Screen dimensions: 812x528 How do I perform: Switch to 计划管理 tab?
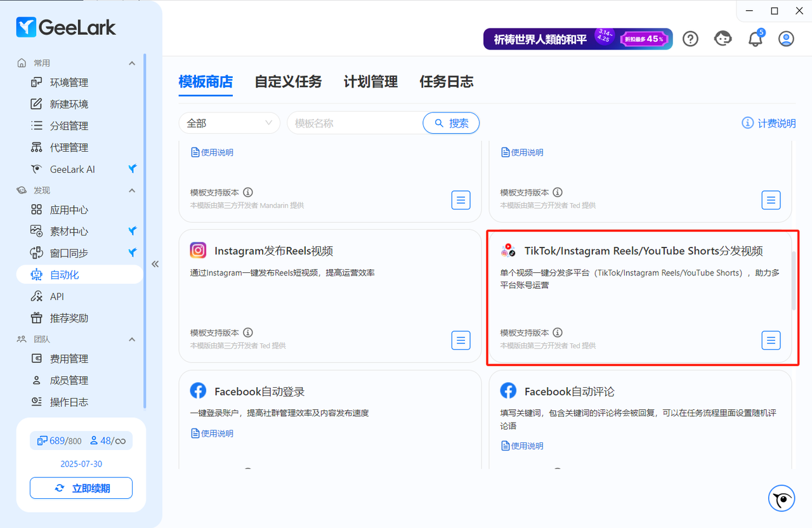370,82
